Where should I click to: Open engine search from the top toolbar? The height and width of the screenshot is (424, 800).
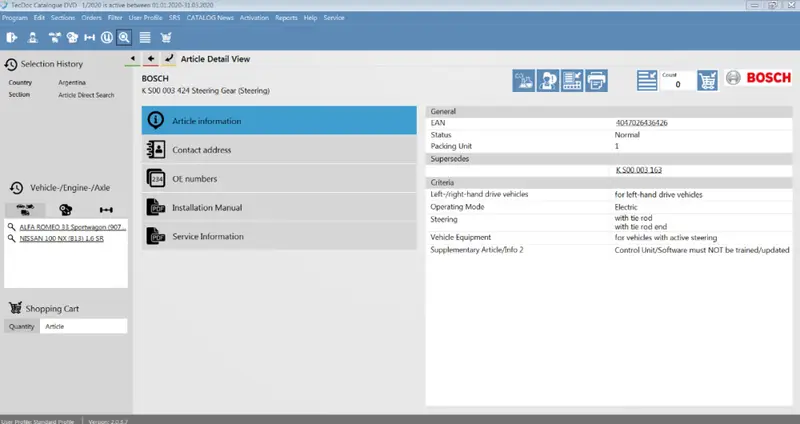tap(72, 37)
